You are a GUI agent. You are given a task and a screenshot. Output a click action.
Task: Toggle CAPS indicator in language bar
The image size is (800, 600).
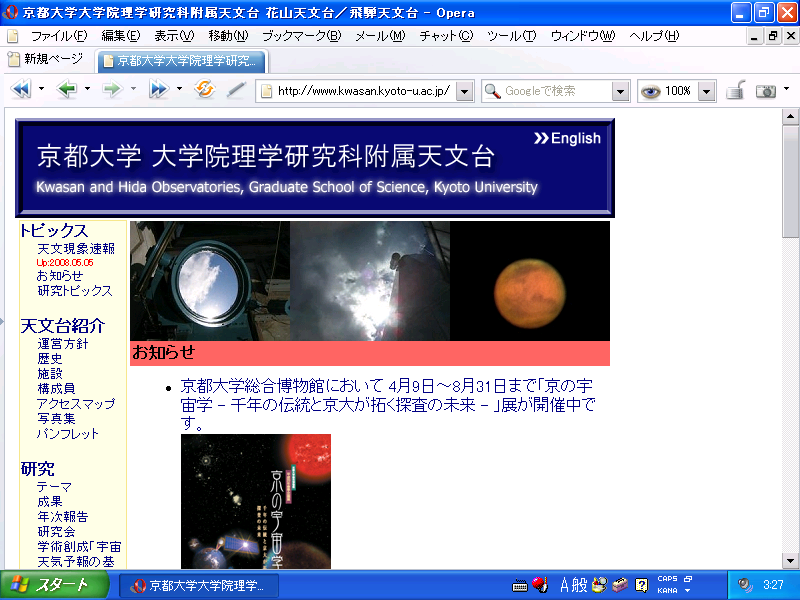(667, 579)
